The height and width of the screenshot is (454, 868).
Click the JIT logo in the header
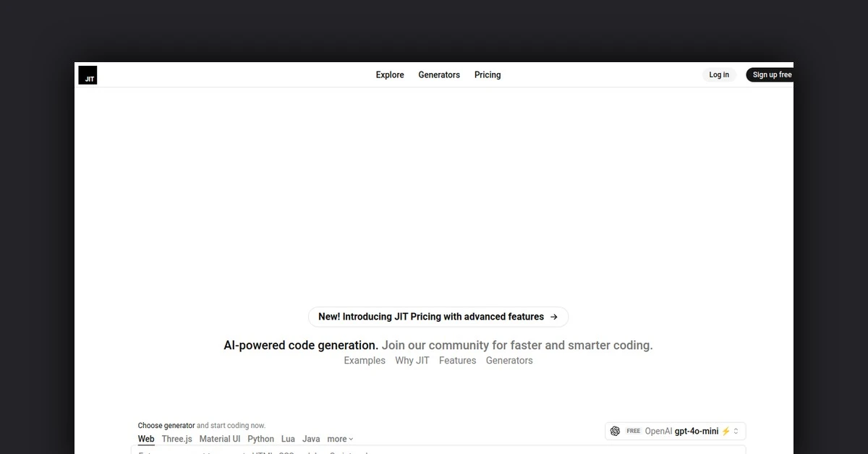pos(88,74)
